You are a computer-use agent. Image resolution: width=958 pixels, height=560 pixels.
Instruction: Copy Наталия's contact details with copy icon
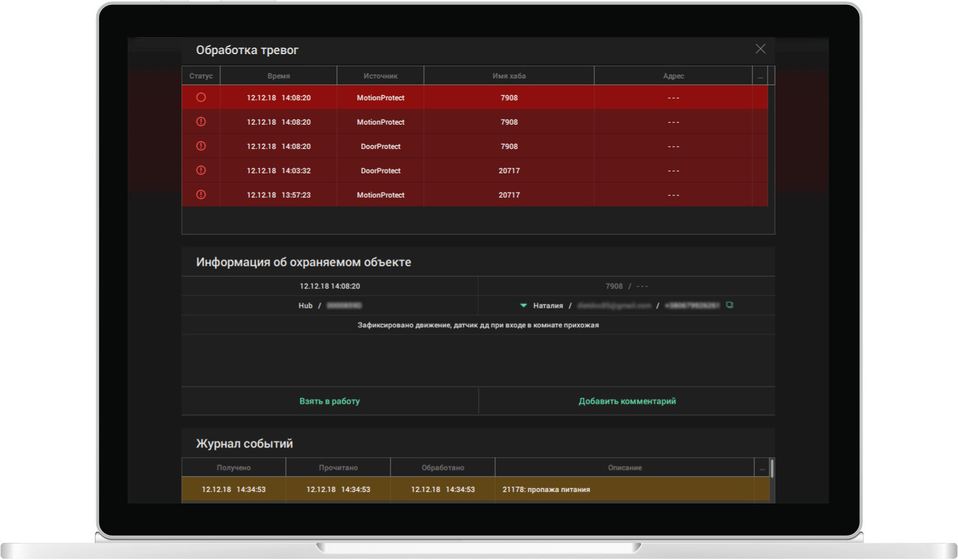729,305
